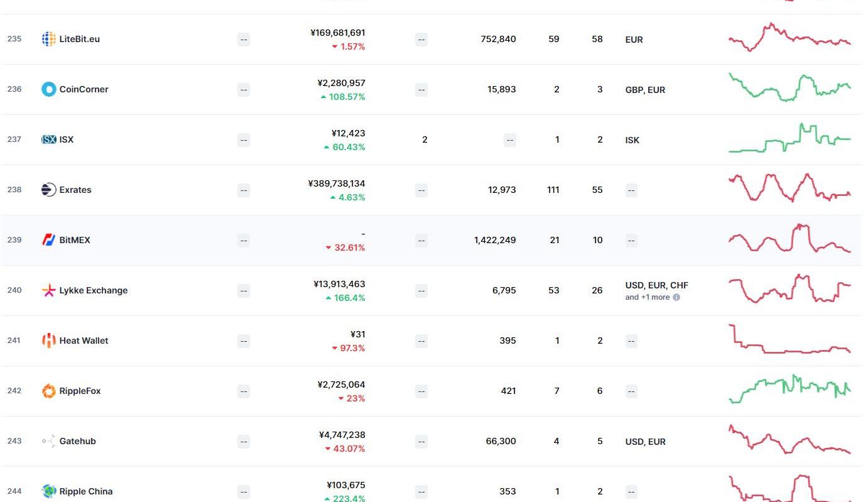The width and height of the screenshot is (868, 502).
Task: Click the RippleFox orange logo icon
Action: (x=48, y=391)
